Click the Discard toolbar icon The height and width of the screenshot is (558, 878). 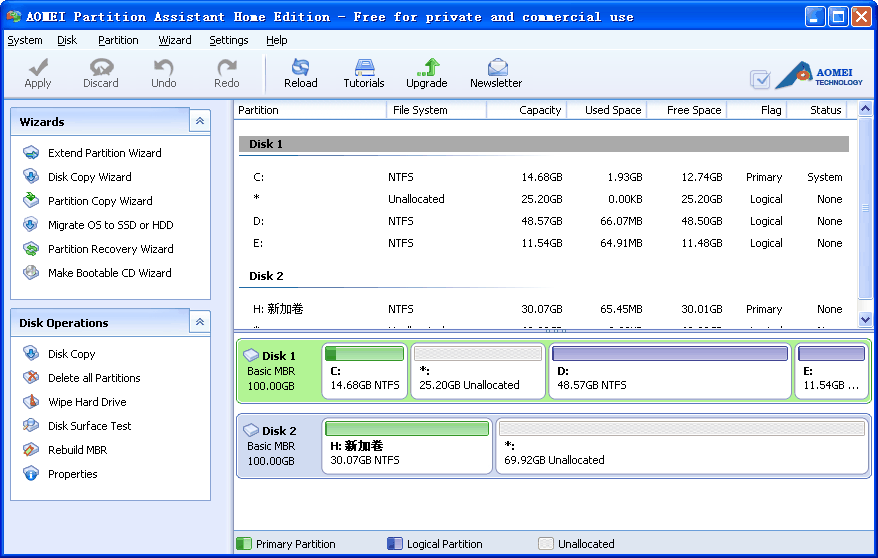click(101, 67)
